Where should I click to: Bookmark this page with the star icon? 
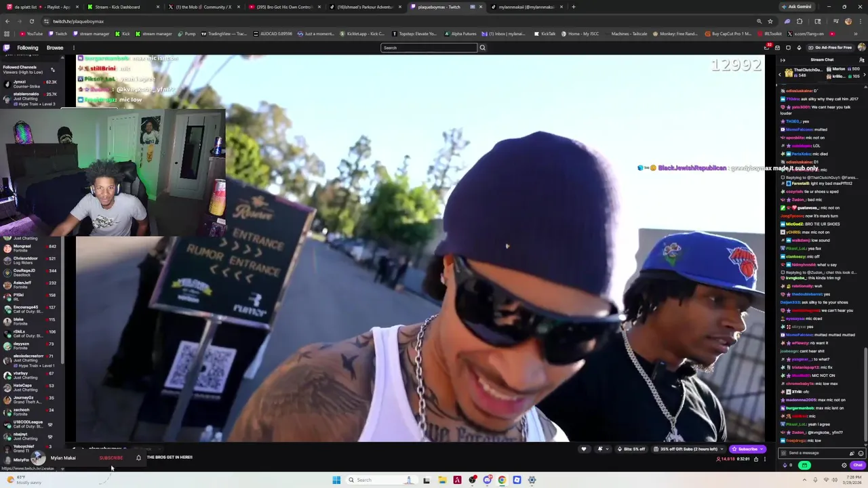[x=770, y=21]
